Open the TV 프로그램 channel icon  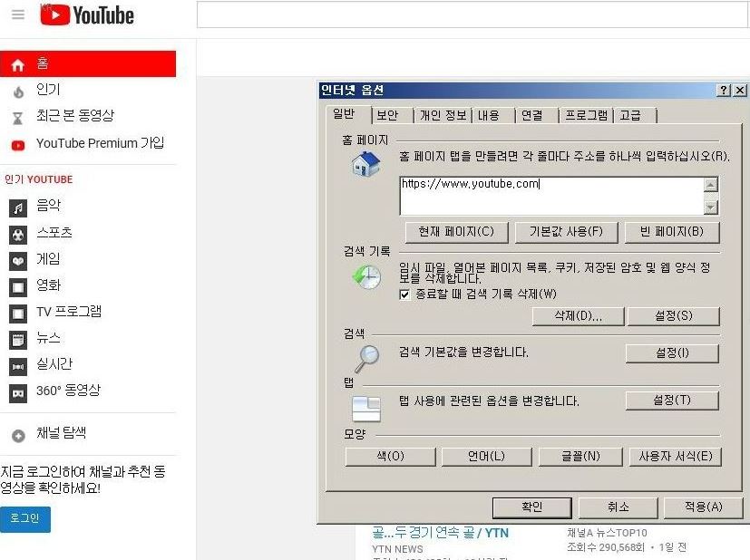click(x=18, y=314)
